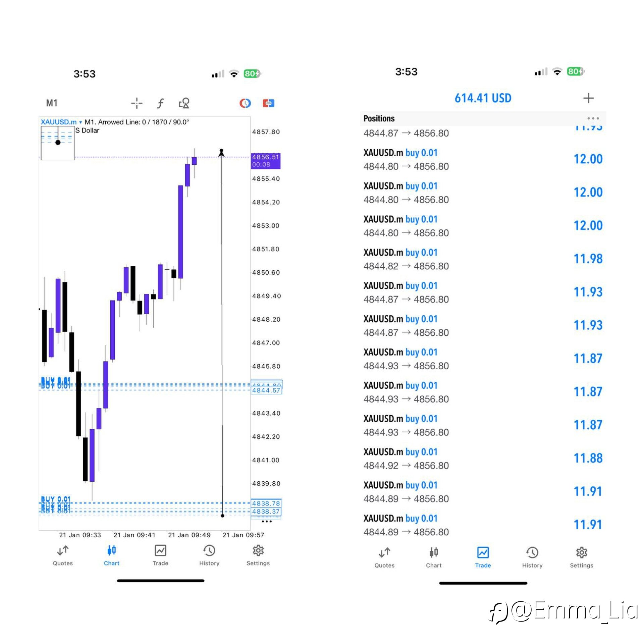The image size is (644, 644).
Task: Open the Positions three-dot options menu
Action: point(593,118)
